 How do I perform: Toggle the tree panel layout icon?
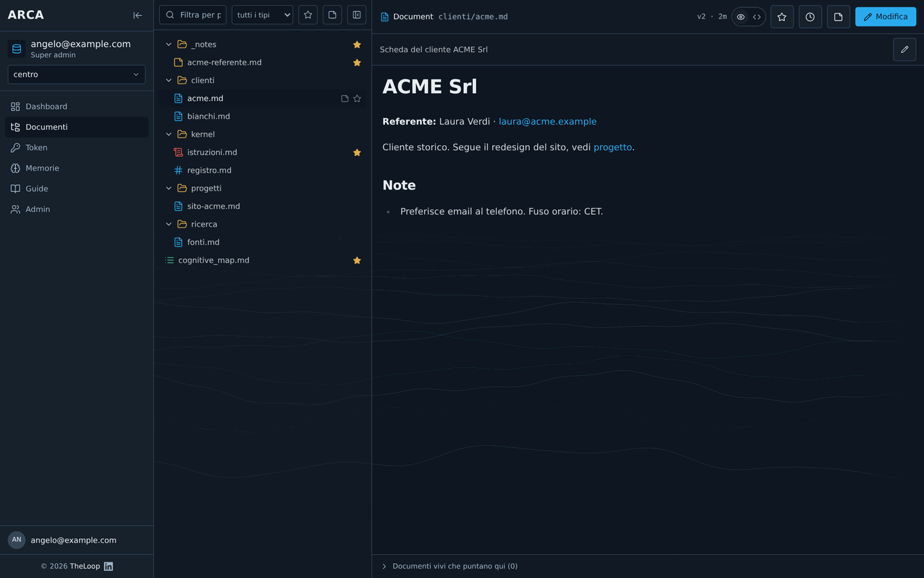coord(357,15)
